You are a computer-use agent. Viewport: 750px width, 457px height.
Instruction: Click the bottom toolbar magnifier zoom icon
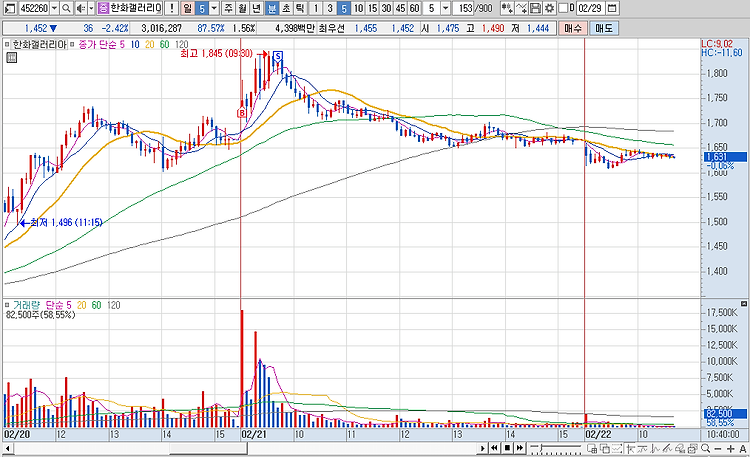(705, 448)
